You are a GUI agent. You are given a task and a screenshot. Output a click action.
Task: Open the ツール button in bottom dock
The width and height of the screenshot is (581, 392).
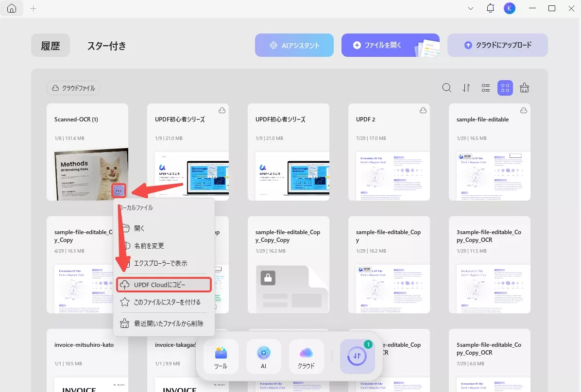[221, 357]
